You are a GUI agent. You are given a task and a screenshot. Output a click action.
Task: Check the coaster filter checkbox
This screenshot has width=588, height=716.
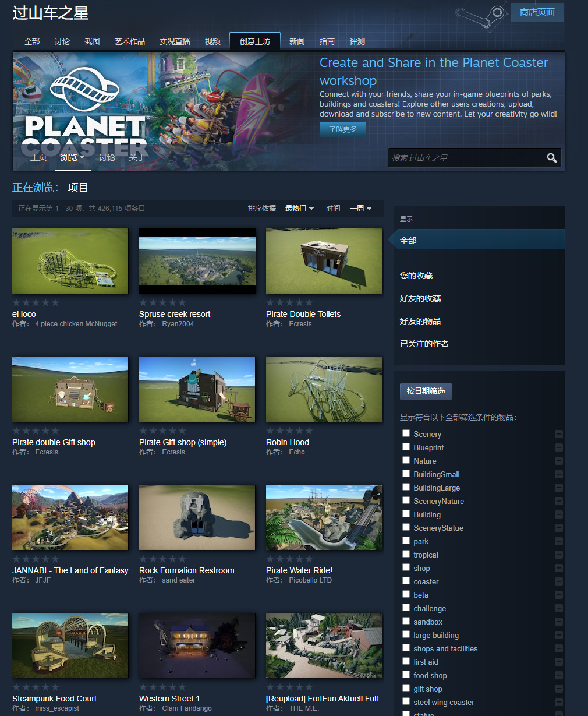406,580
